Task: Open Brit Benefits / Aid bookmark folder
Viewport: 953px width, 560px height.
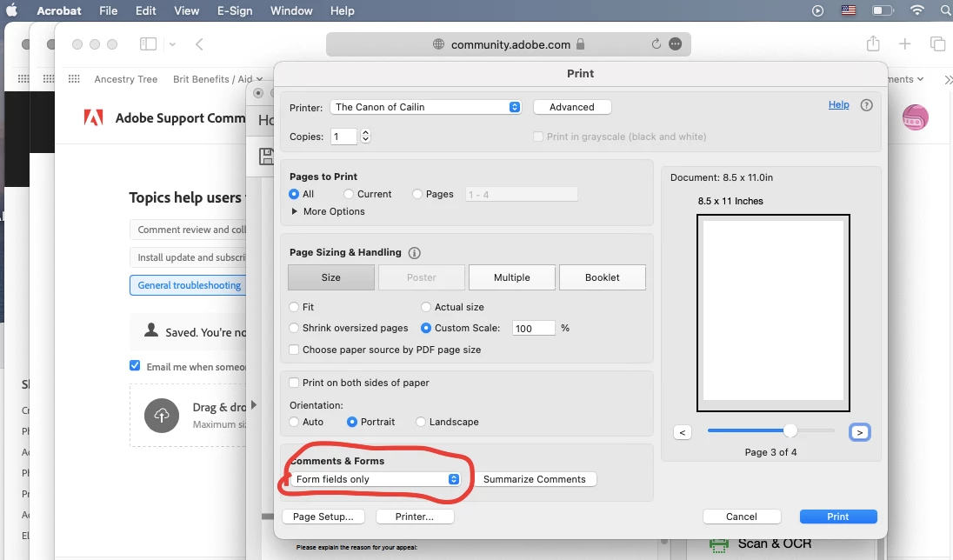Action: [217, 79]
